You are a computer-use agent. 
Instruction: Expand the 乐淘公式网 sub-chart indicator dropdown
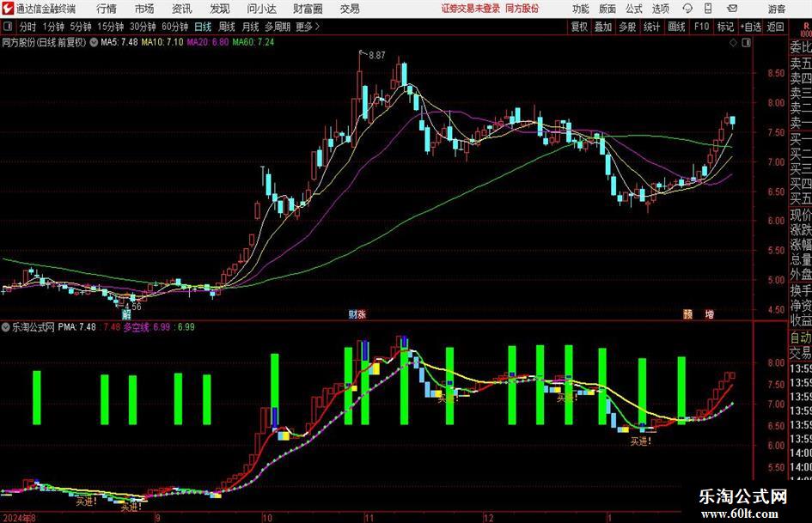point(6,327)
